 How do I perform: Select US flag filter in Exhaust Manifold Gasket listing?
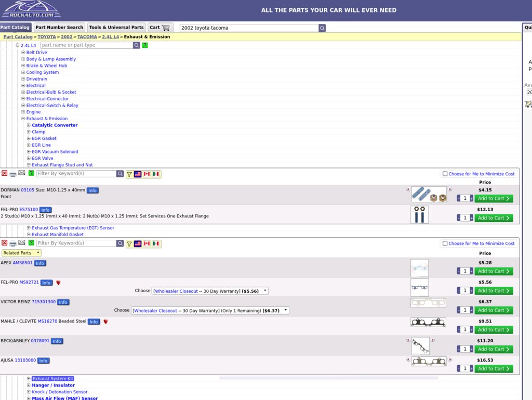coord(138,244)
